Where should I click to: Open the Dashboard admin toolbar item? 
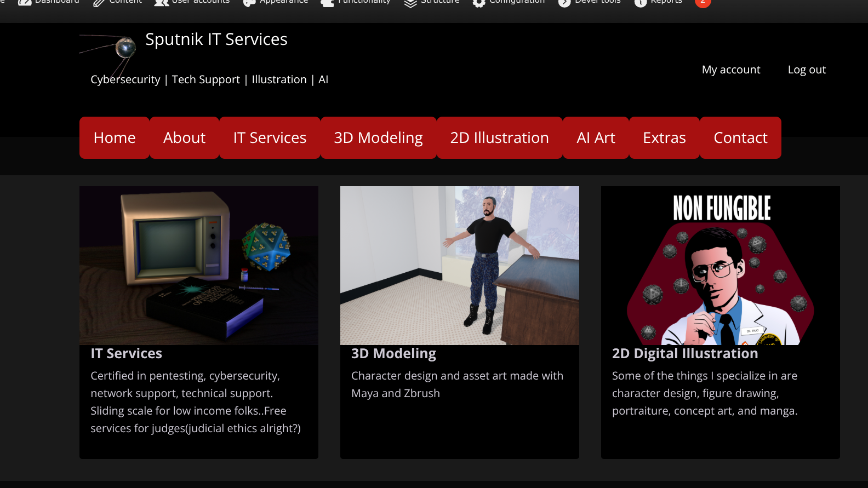coord(48,2)
